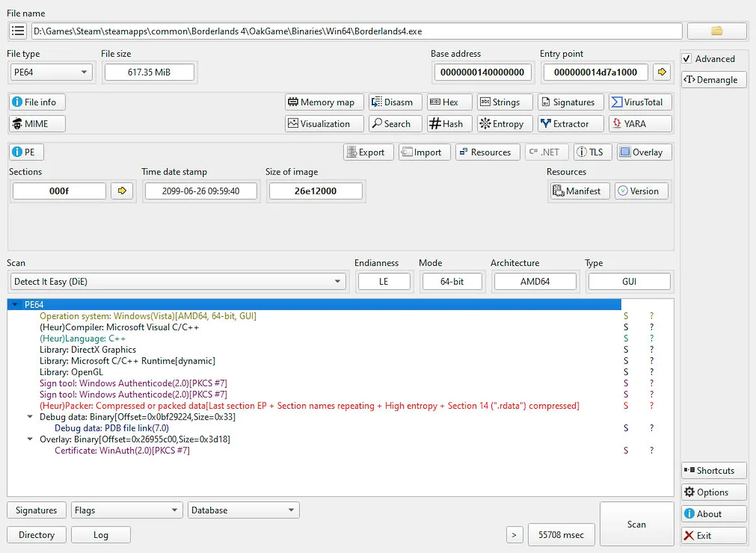This screenshot has width=756, height=553.
Task: Click the Time date stamp field
Action: [201, 191]
